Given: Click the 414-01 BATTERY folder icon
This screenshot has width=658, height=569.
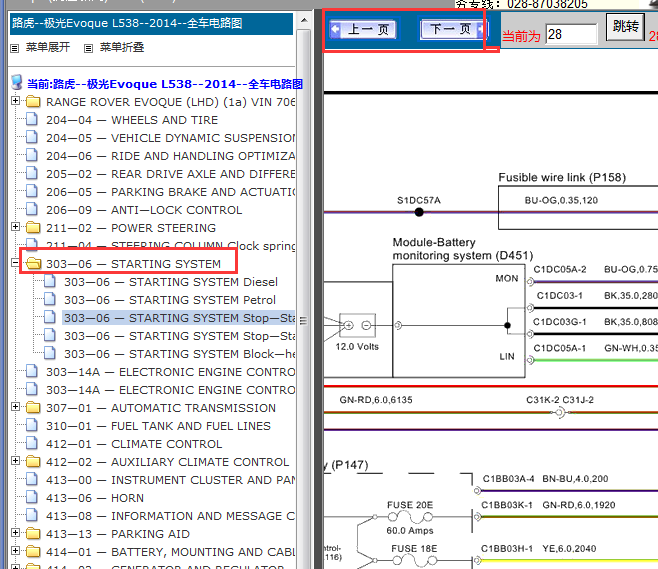Looking at the screenshot, I should [33, 551].
